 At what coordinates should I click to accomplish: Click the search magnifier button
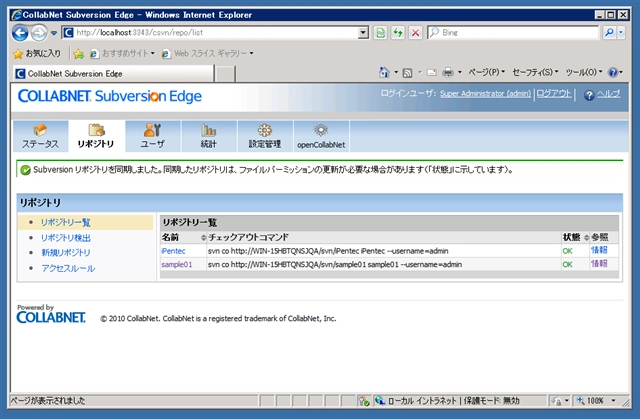[x=609, y=33]
